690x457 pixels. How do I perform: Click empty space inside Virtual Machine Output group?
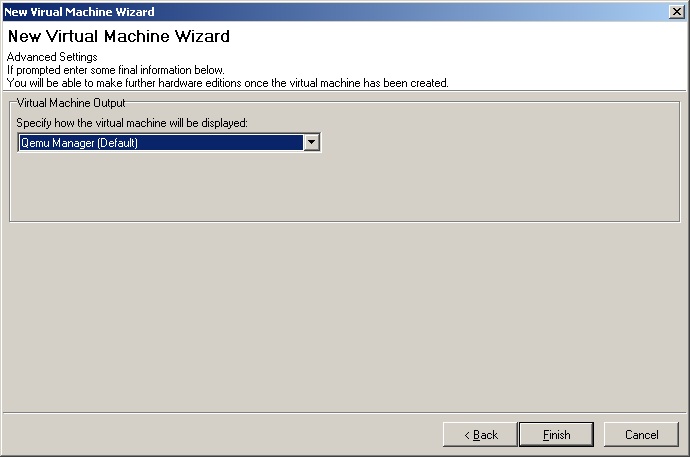click(x=340, y=190)
